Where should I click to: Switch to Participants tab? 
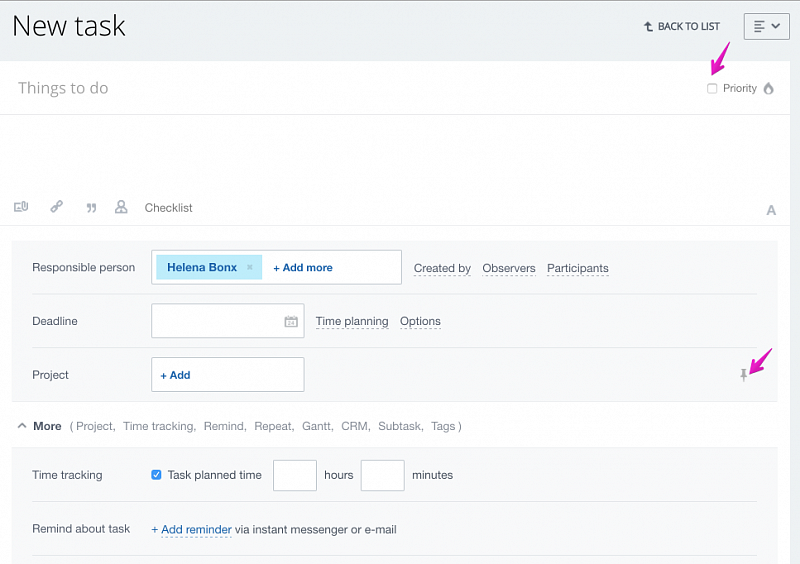tap(577, 268)
